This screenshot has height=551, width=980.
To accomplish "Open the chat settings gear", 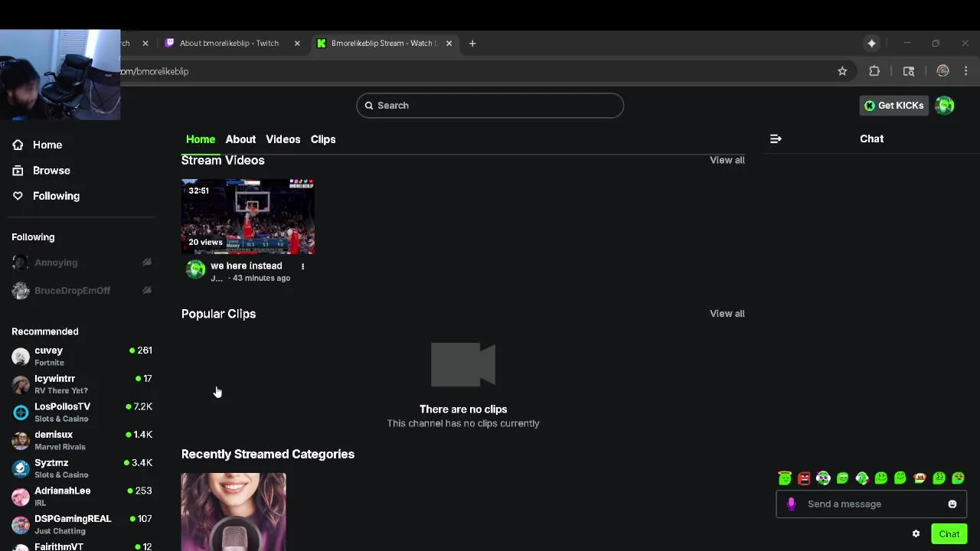I will pos(916,534).
